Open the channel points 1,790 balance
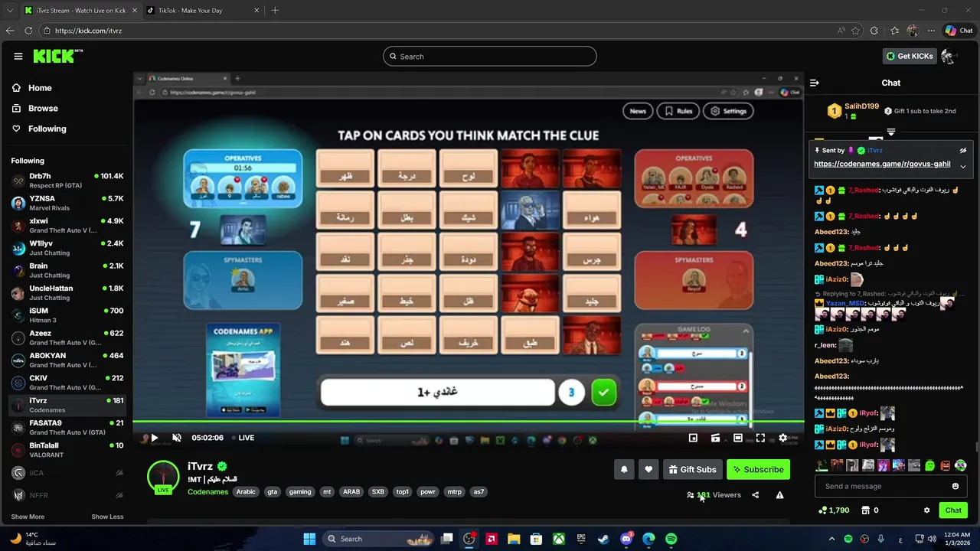This screenshot has height=551, width=980. coord(834,510)
